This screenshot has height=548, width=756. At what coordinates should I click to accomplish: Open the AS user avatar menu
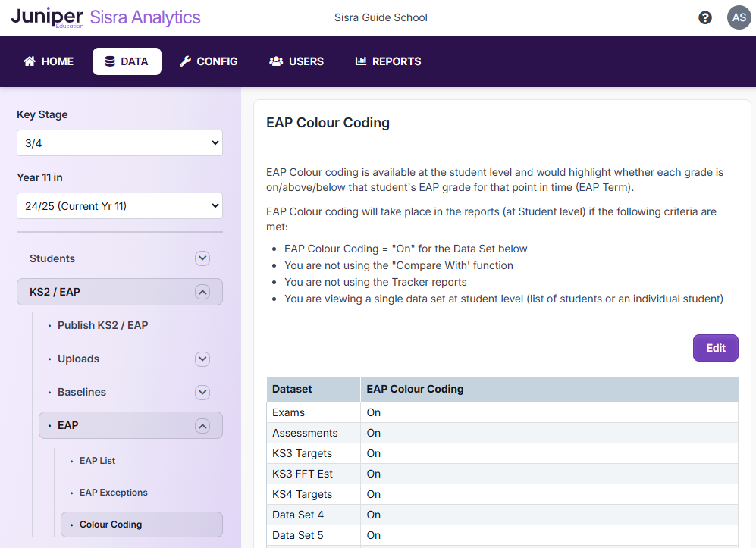[739, 17]
